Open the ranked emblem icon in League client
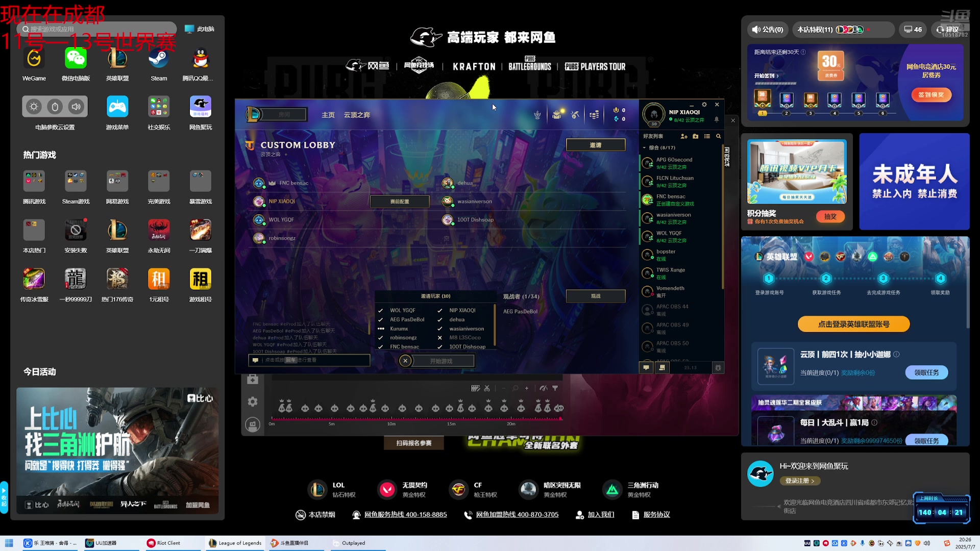The image size is (980, 551). (537, 115)
